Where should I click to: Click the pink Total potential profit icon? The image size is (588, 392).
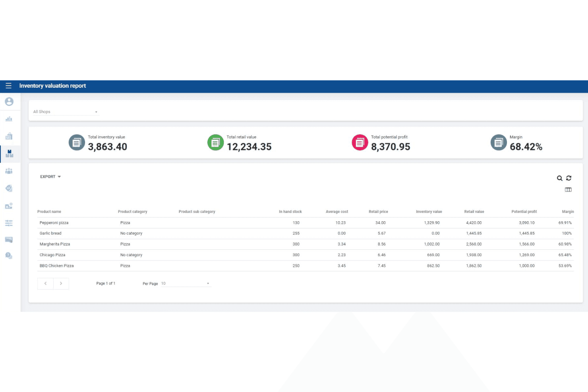click(360, 143)
